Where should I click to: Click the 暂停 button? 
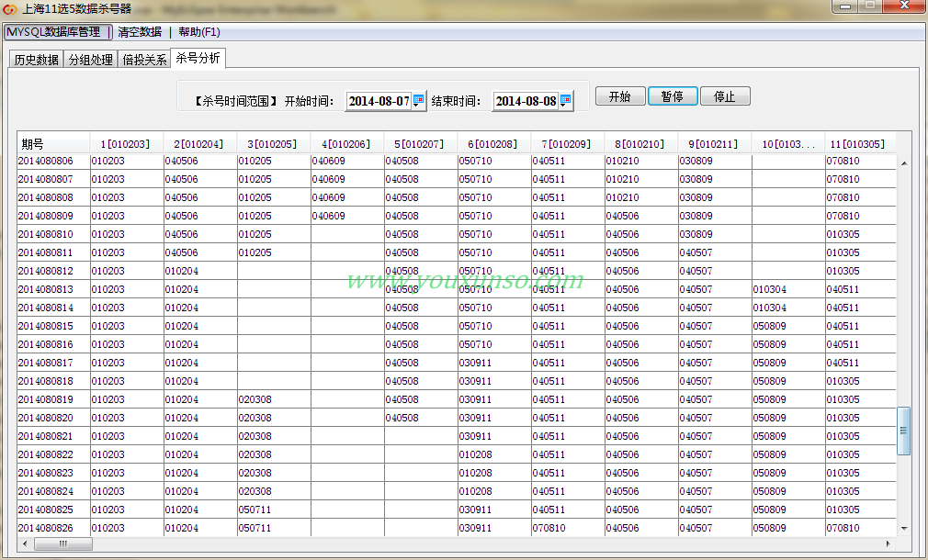pyautogui.click(x=673, y=96)
